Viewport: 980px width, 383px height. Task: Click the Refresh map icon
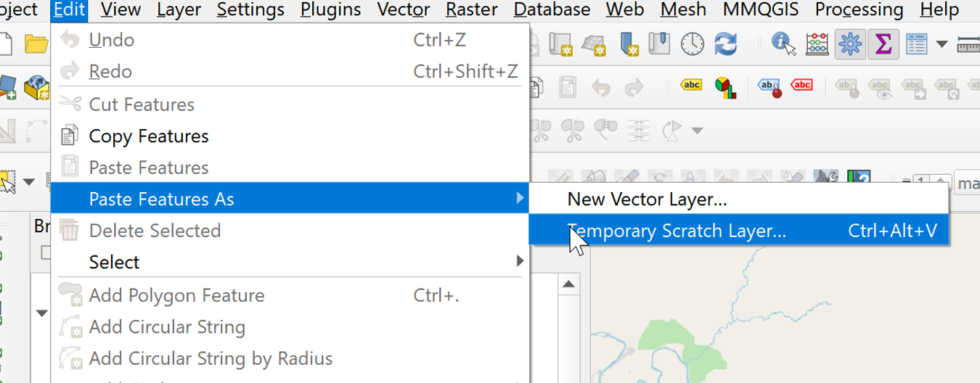coord(725,44)
